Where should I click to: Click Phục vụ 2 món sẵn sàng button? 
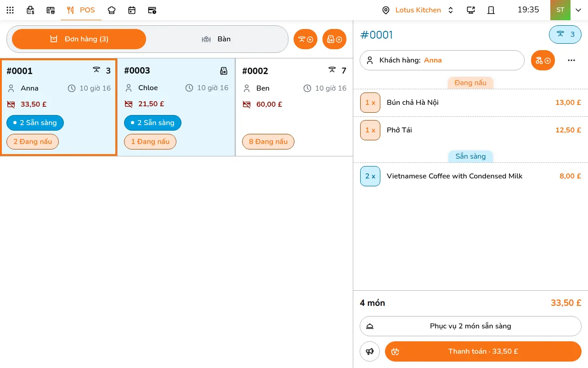pyautogui.click(x=470, y=326)
